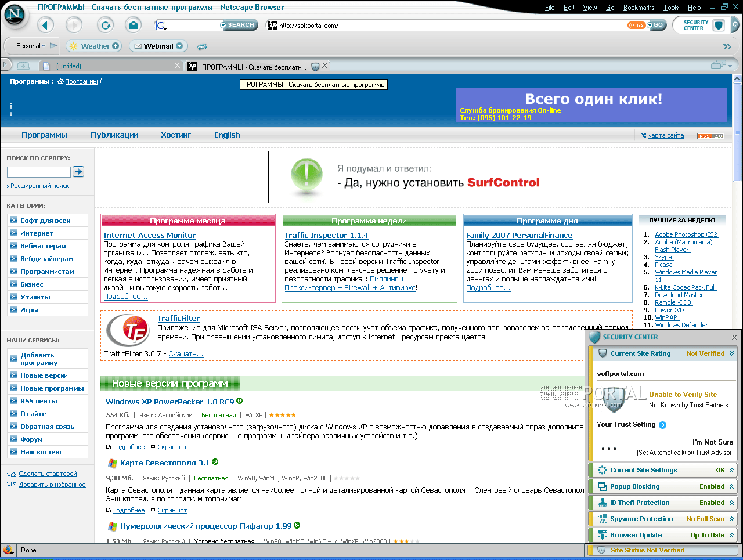Expand Current Site Settings section
The width and height of the screenshot is (743, 560).
click(x=731, y=470)
